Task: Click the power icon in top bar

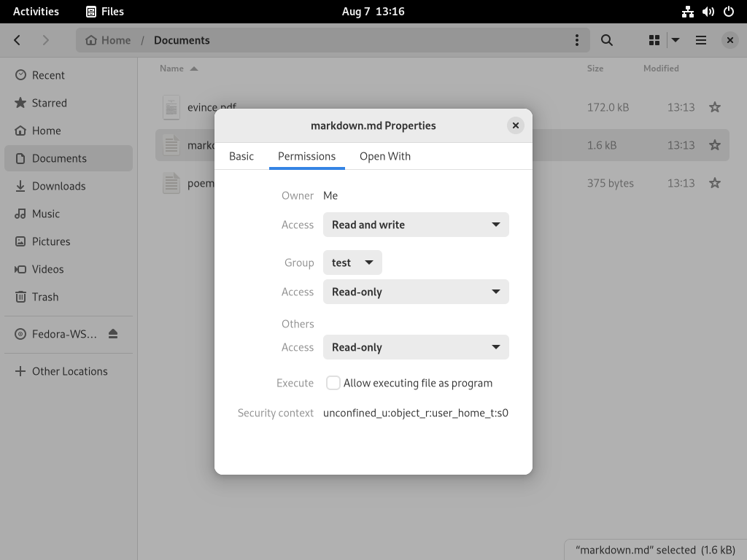Action: [x=729, y=12]
